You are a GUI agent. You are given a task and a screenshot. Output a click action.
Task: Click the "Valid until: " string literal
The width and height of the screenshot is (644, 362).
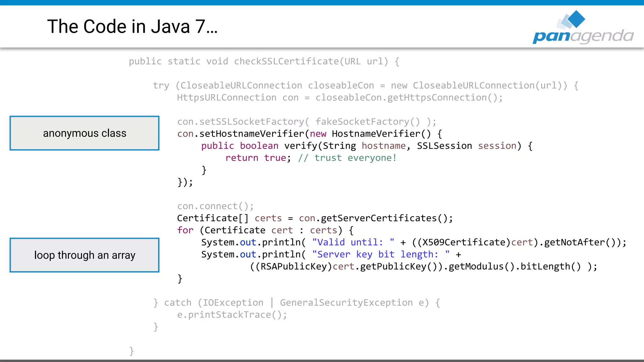click(353, 242)
